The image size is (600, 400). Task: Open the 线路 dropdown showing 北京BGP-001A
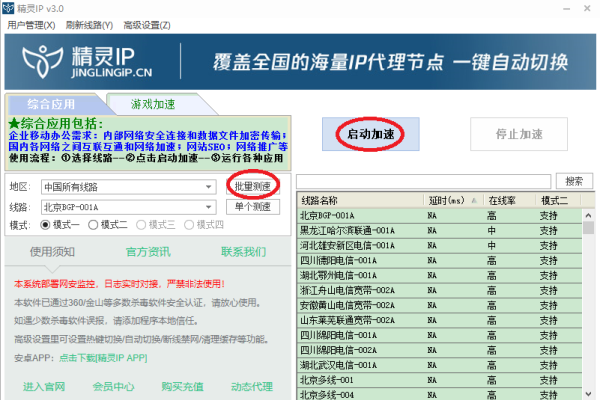[129, 207]
